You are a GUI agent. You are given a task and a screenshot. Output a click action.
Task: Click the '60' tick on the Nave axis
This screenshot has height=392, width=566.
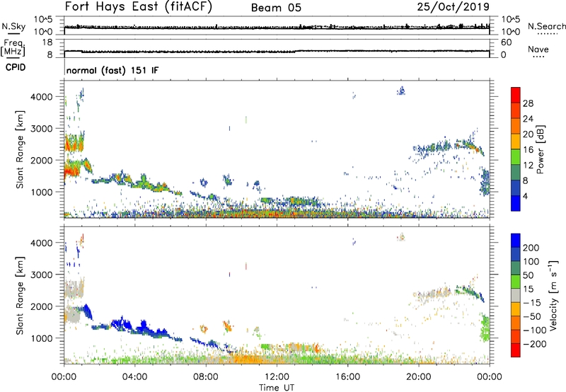pyautogui.click(x=507, y=42)
